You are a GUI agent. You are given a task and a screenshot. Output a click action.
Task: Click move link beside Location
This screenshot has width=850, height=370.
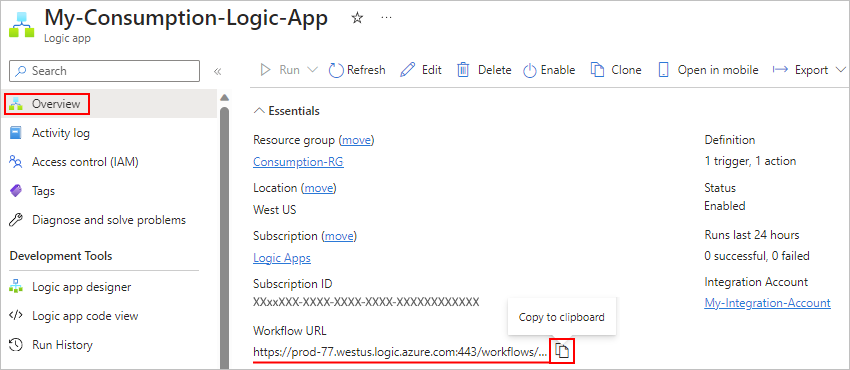tap(318, 188)
